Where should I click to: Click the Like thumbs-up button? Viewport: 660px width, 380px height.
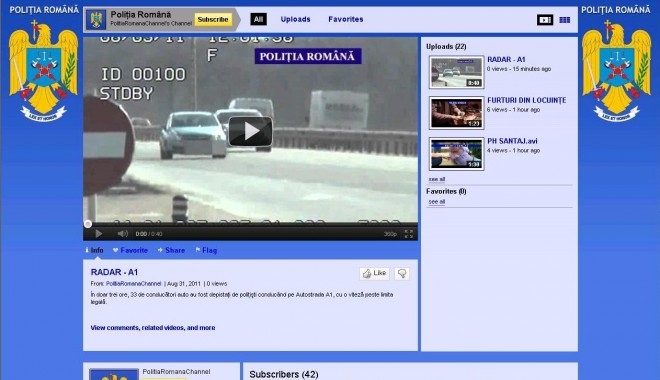pos(375,274)
